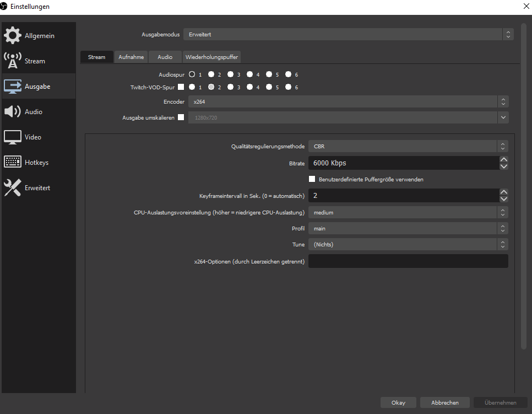Decrease the Bitrate with down arrow
The height and width of the screenshot is (414, 532).
point(504,166)
